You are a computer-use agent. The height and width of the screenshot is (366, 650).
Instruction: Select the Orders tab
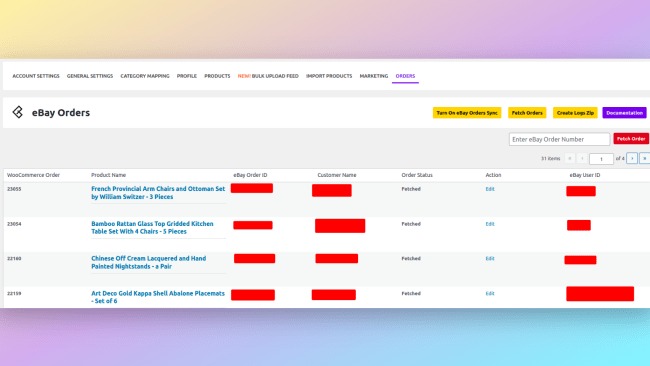405,76
